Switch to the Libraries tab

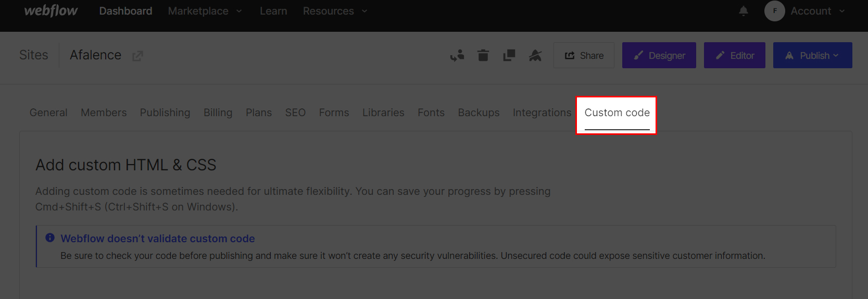pos(383,113)
